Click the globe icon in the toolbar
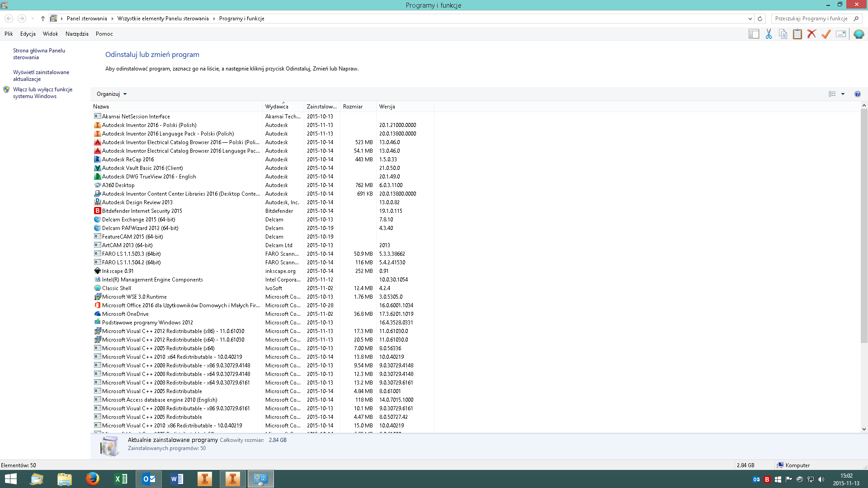This screenshot has width=868, height=488. (x=859, y=34)
